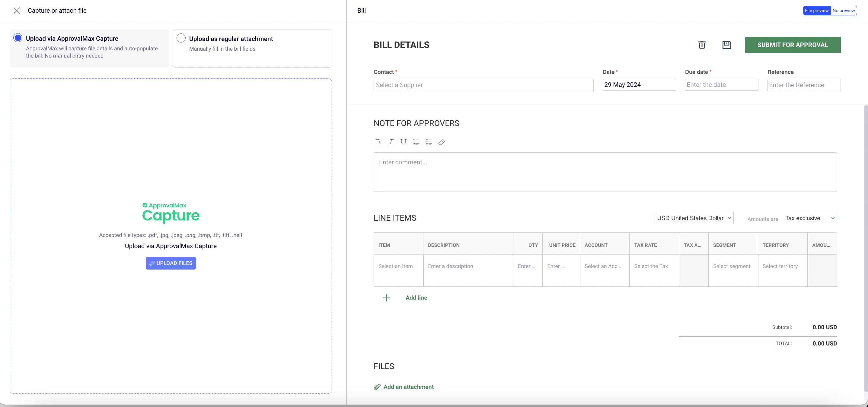
Task: Switch to File preview mode
Action: pyautogui.click(x=816, y=11)
